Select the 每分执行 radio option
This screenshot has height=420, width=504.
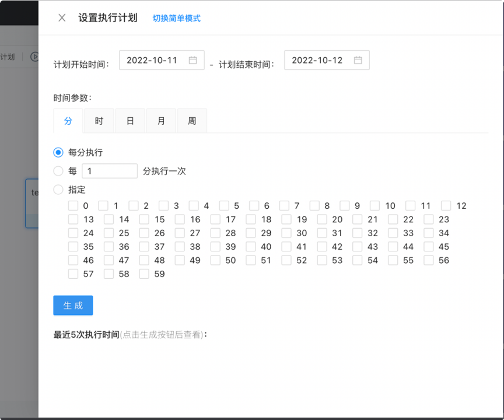tap(58, 152)
